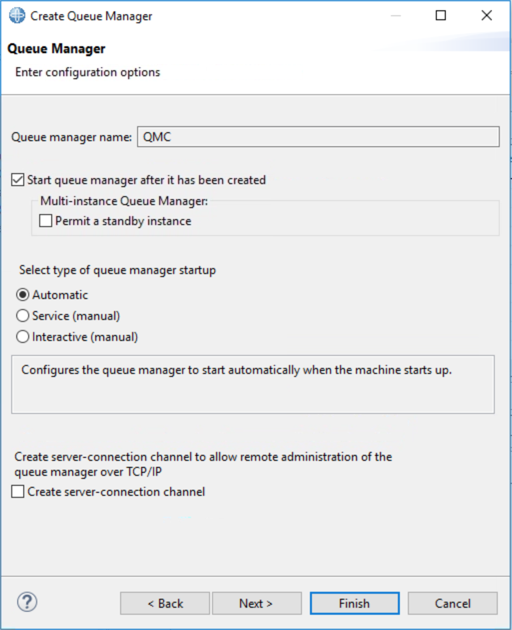This screenshot has height=630, width=512.
Task: Click the globe icon in title bar
Action: (x=16, y=16)
